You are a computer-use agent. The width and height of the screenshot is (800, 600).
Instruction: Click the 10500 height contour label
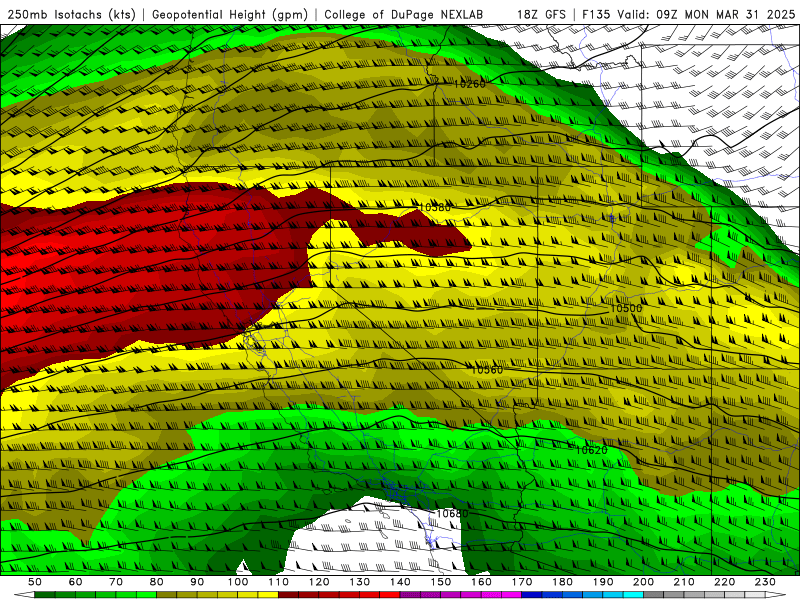pos(626,308)
